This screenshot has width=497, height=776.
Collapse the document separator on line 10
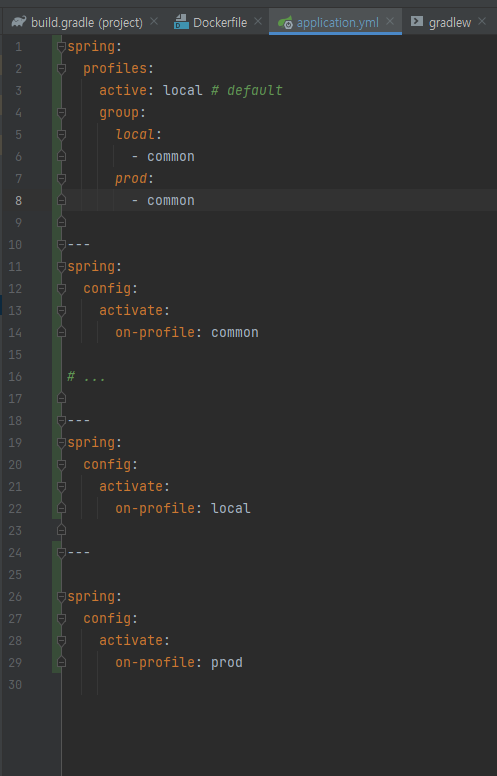tap(61, 244)
